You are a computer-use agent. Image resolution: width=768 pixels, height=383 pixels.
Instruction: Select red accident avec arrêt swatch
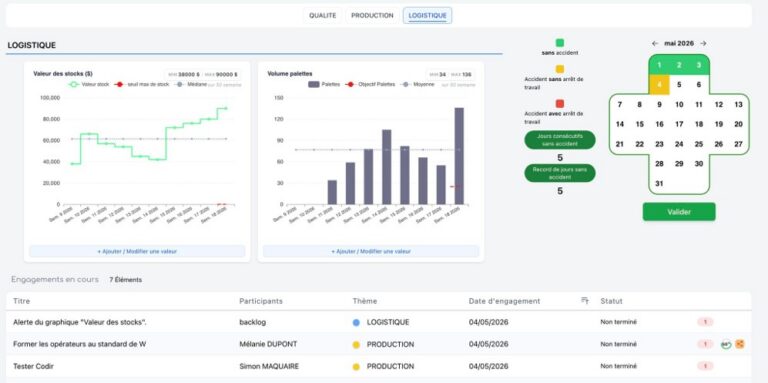560,104
